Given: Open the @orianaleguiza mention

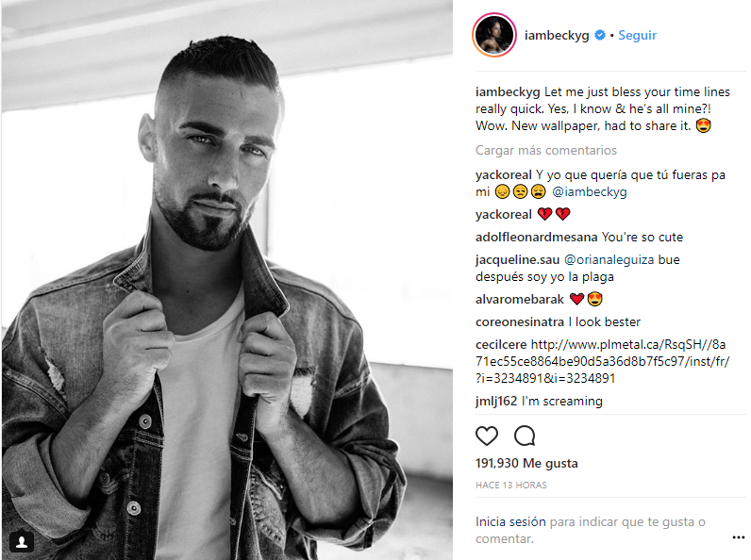Looking at the screenshot, I should 609,259.
